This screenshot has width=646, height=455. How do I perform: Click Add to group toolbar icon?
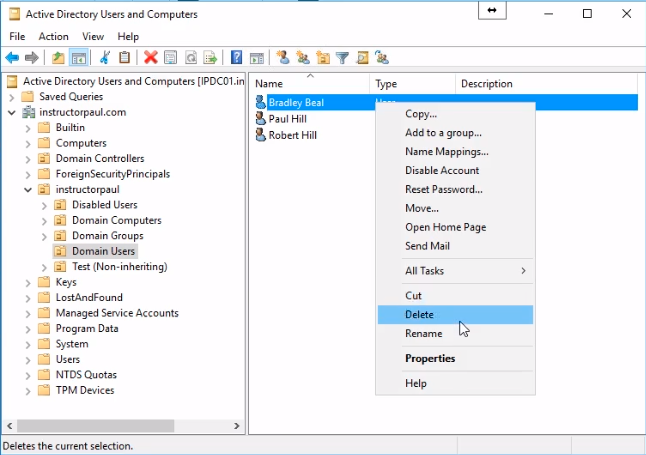[x=382, y=58]
